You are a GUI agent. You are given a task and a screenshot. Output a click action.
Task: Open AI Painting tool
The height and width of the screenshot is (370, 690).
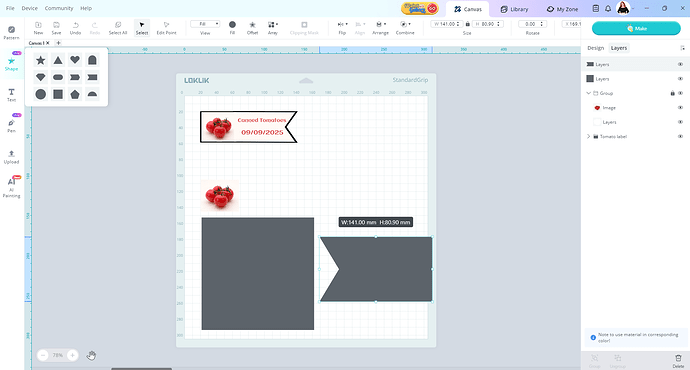coord(11,187)
